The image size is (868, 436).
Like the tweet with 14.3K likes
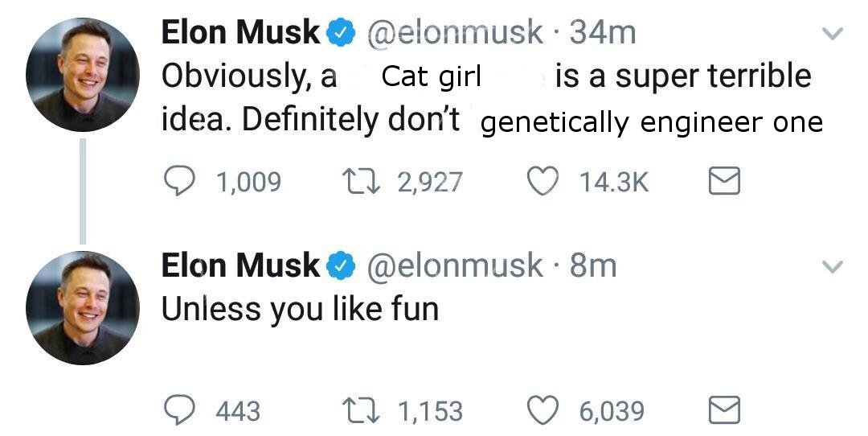point(544,183)
